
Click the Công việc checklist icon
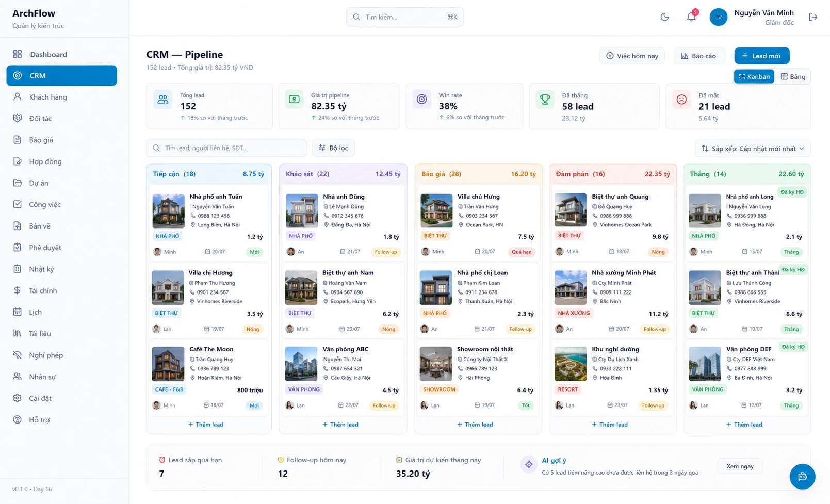[18, 204]
